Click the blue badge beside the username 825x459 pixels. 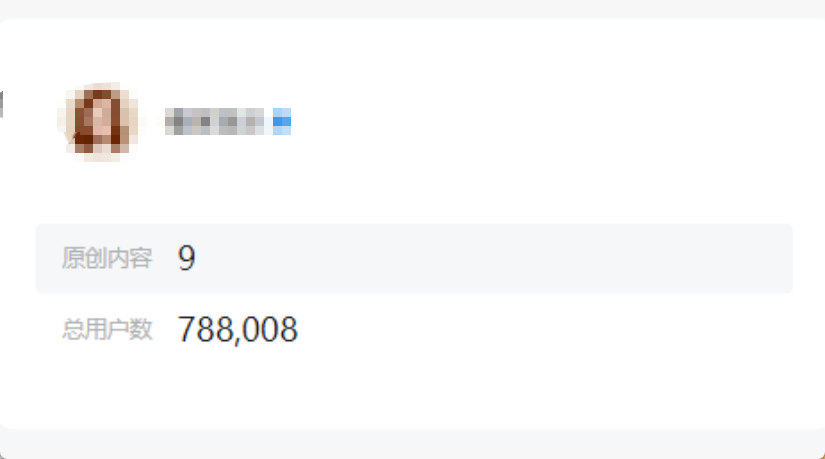point(281,122)
